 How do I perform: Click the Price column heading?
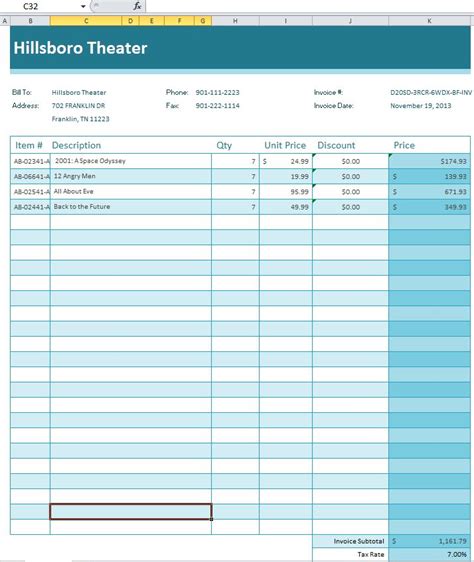tap(404, 145)
